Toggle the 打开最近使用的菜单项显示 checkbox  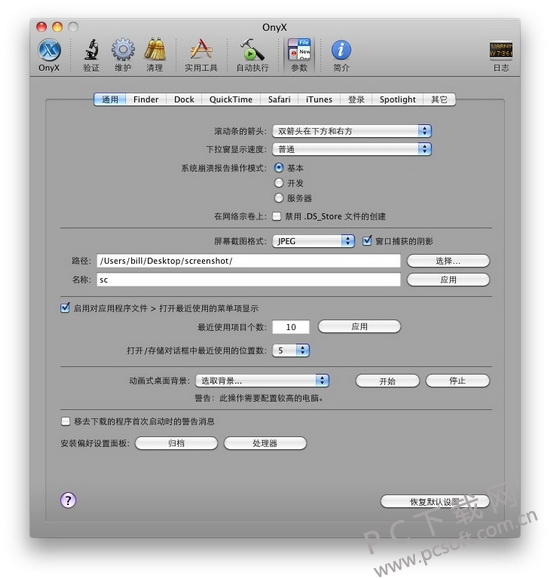(x=65, y=308)
